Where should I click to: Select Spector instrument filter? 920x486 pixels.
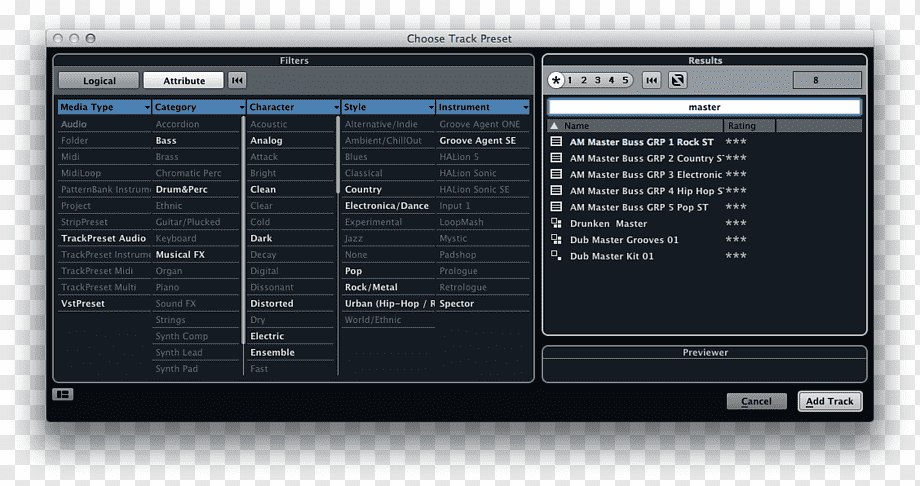(x=456, y=303)
